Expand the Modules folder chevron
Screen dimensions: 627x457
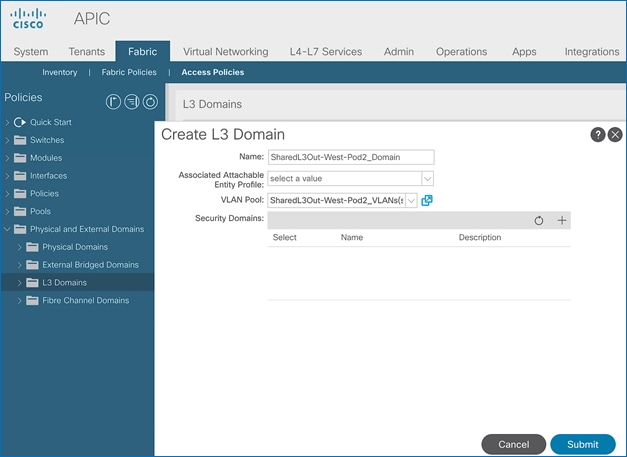[7, 158]
